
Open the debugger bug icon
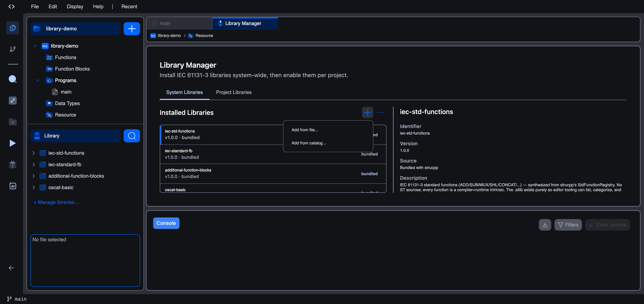13,165
